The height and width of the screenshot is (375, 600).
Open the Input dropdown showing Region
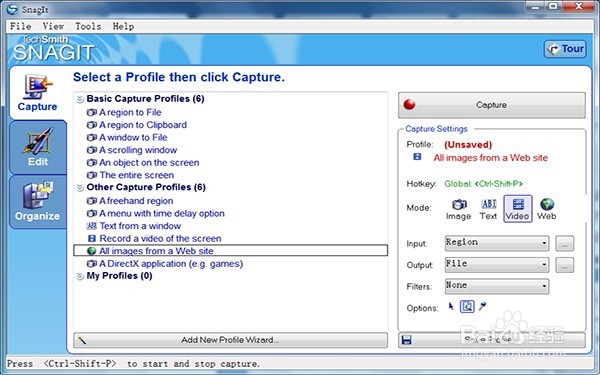coord(497,243)
